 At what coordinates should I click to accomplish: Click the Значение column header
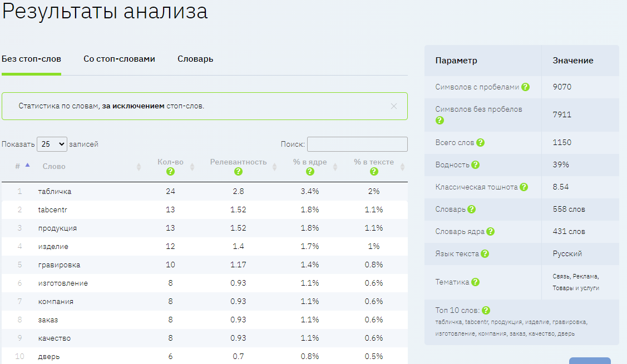[573, 61]
